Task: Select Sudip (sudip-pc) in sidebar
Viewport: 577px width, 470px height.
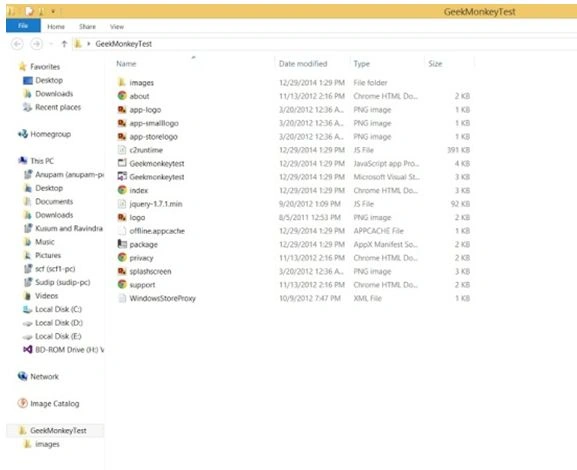Action: [x=63, y=282]
